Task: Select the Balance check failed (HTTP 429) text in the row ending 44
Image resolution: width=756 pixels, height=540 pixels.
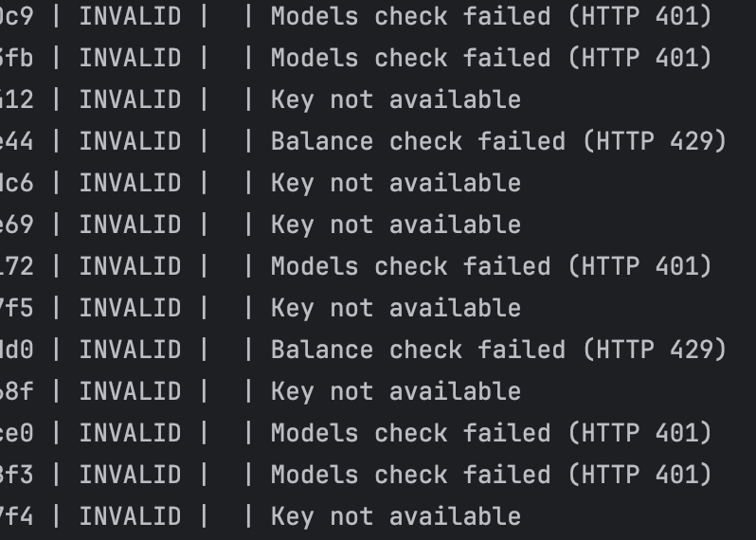Action: click(x=498, y=141)
